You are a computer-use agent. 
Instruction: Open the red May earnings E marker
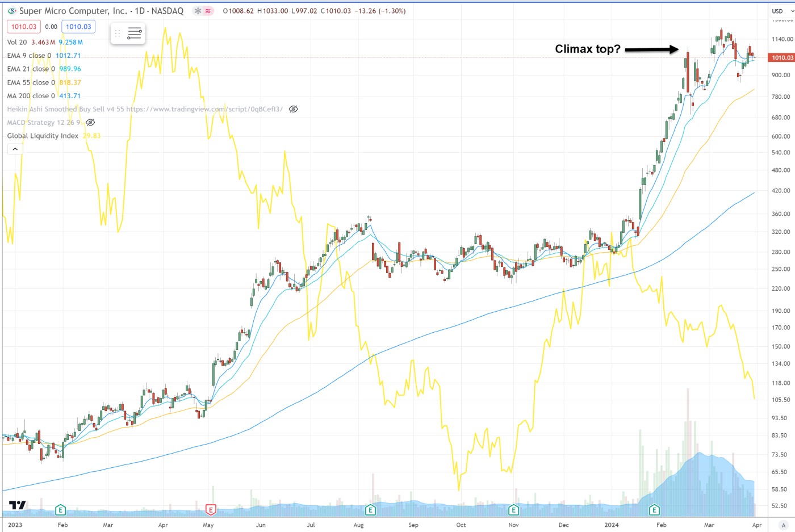click(x=211, y=510)
